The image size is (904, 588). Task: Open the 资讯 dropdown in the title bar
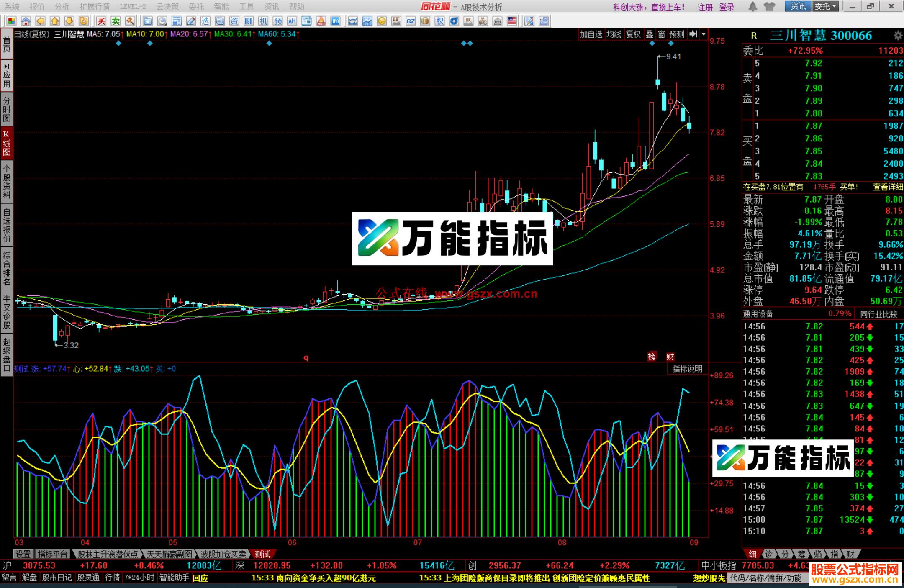(x=799, y=7)
